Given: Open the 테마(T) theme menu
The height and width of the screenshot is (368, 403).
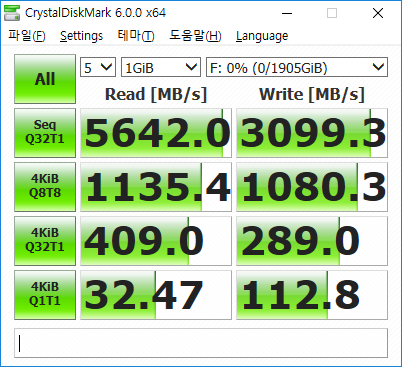Looking at the screenshot, I should pyautogui.click(x=136, y=36).
